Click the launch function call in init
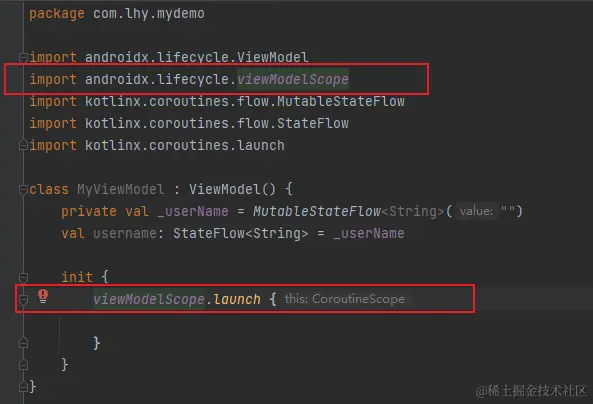 tap(237, 300)
